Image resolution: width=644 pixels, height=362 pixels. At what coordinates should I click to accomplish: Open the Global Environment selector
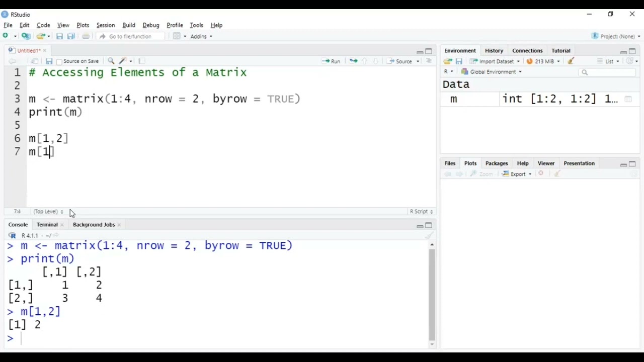[x=492, y=72]
